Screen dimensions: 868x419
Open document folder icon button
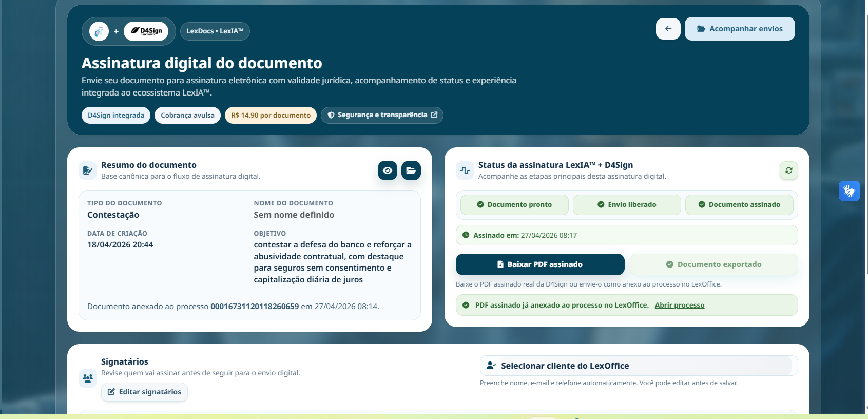point(411,170)
